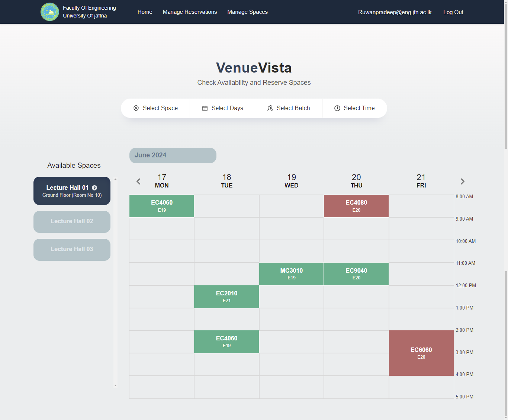
Task: Open the red EC6060 reservation on Friday
Action: (421, 353)
